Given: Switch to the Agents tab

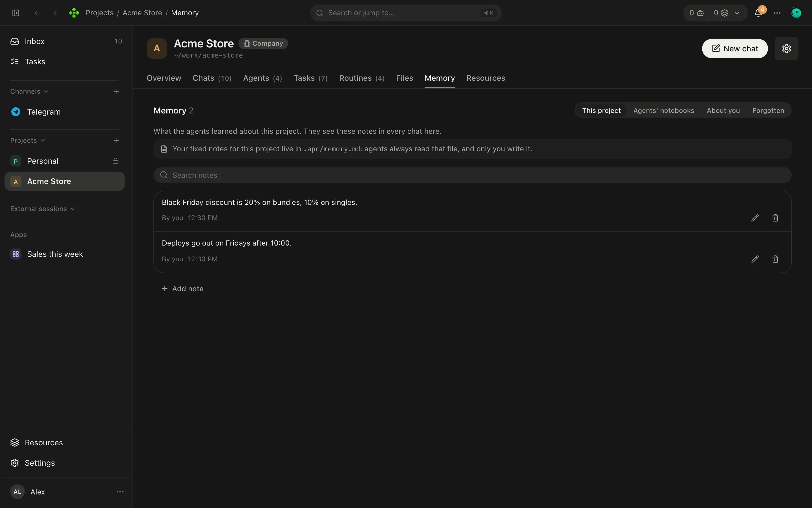Looking at the screenshot, I should click(x=262, y=78).
